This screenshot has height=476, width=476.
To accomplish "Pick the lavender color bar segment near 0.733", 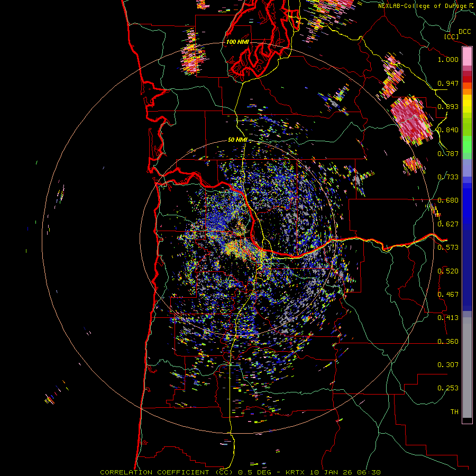I will (467, 168).
